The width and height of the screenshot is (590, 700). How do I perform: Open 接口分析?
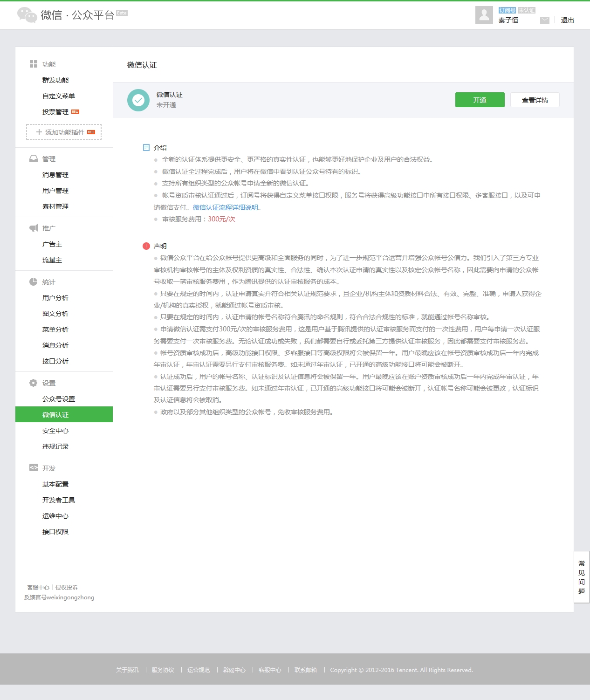(x=55, y=361)
